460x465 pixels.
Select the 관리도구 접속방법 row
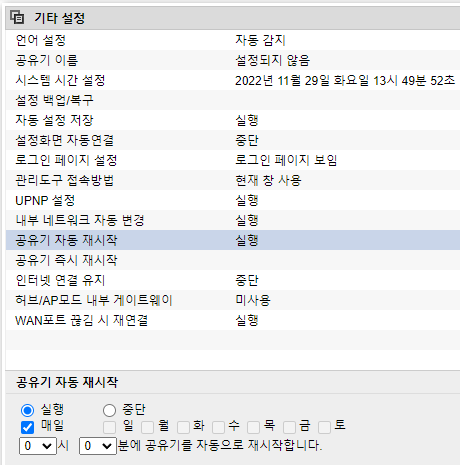click(233, 180)
